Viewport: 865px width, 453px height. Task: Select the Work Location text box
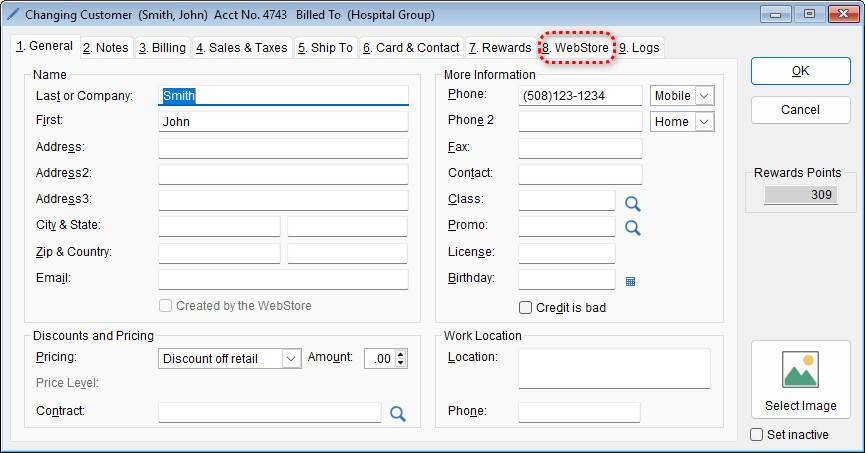click(613, 368)
